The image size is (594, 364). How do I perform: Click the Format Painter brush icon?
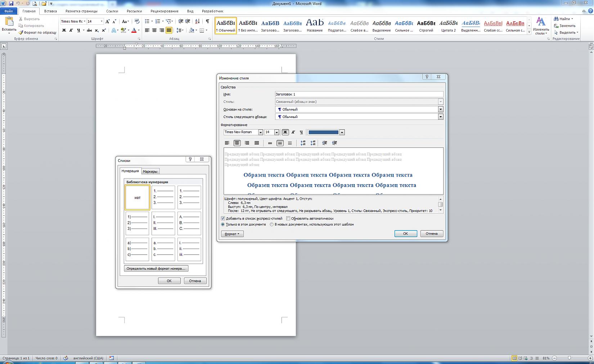(x=21, y=32)
